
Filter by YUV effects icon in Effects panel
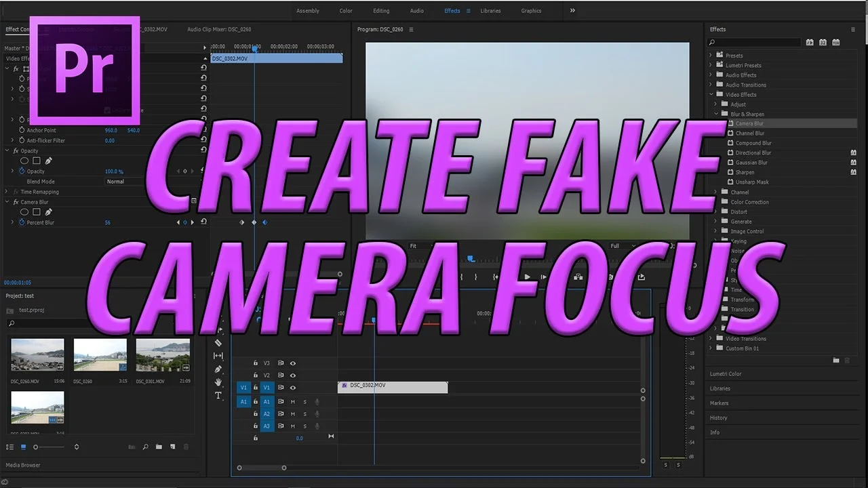(835, 42)
